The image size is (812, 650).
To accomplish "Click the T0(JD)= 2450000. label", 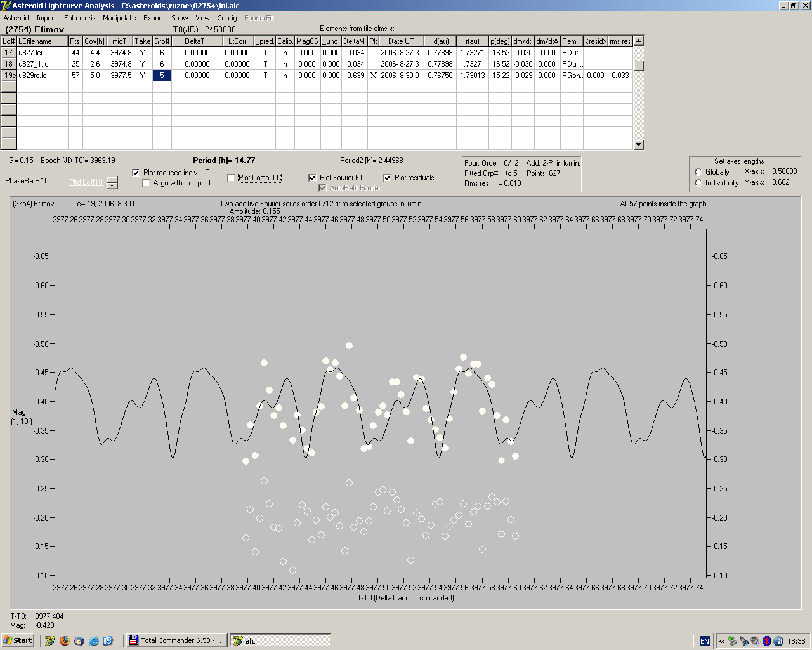I will click(205, 29).
